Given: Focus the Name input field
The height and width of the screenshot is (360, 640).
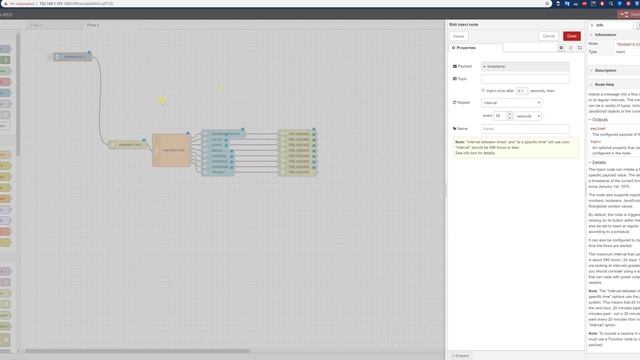Looking at the screenshot, I should [525, 129].
